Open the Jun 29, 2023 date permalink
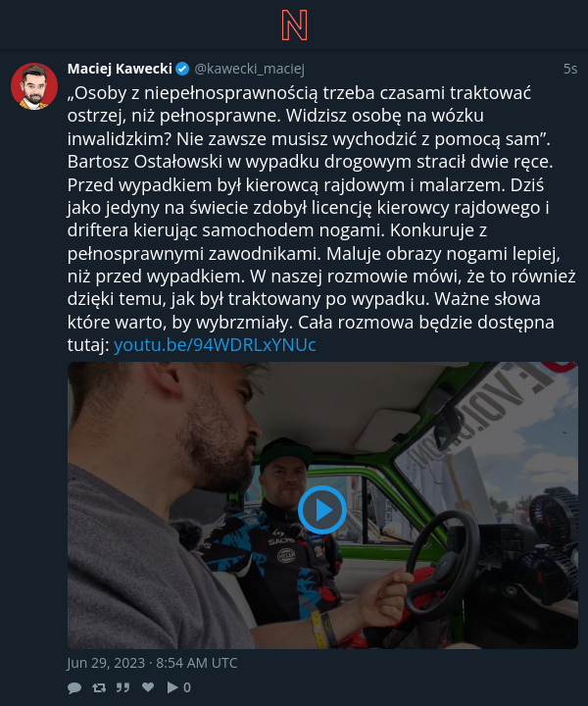The width and height of the screenshot is (588, 706). tap(152, 663)
